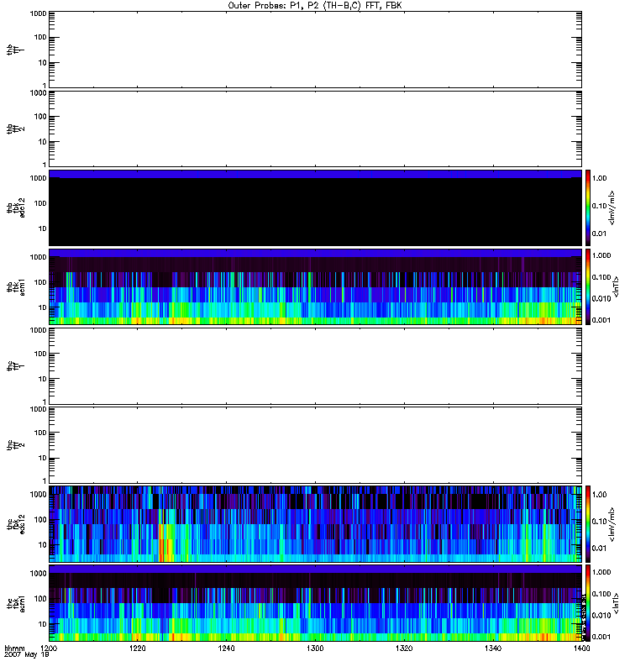Click the bottom thc scm1 spectrogram panel
Screen dimensions: 630x672
(x=315, y=602)
